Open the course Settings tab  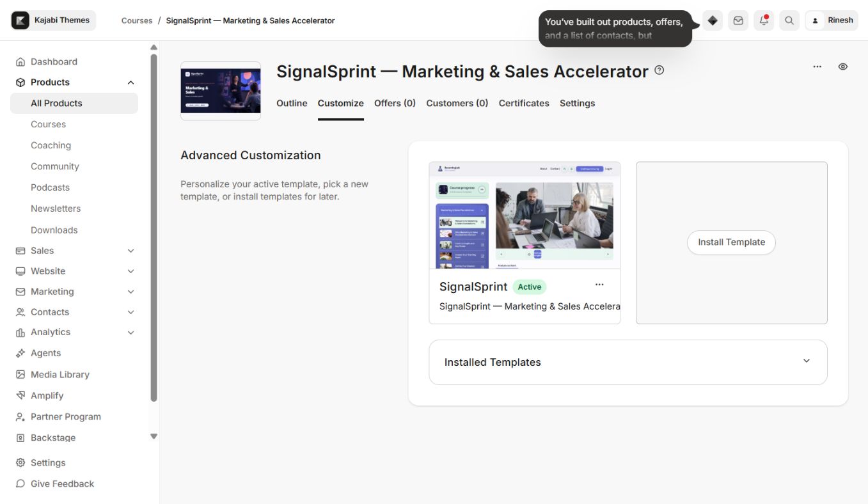578,103
